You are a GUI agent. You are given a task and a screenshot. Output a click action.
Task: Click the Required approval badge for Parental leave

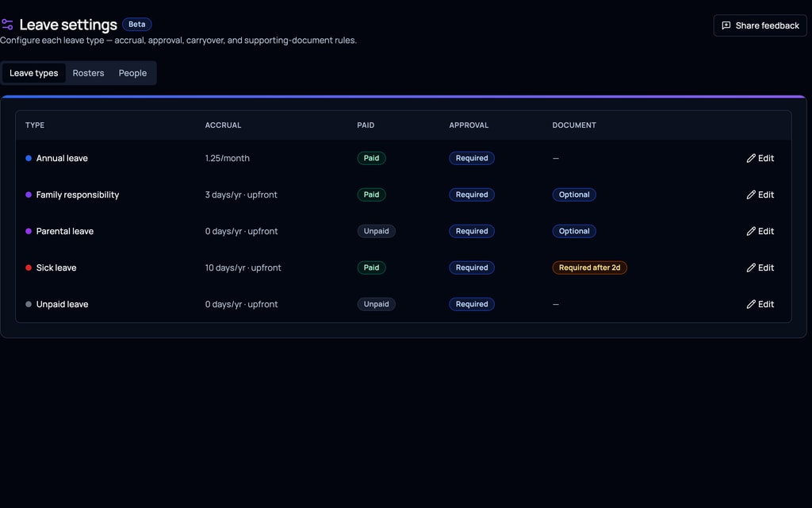tap(472, 231)
